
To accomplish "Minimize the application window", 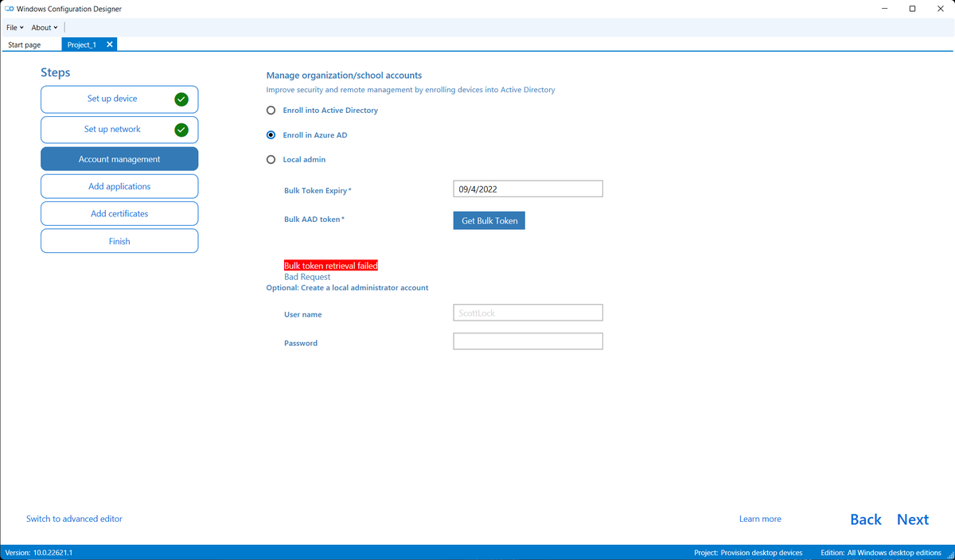I will 886,9.
